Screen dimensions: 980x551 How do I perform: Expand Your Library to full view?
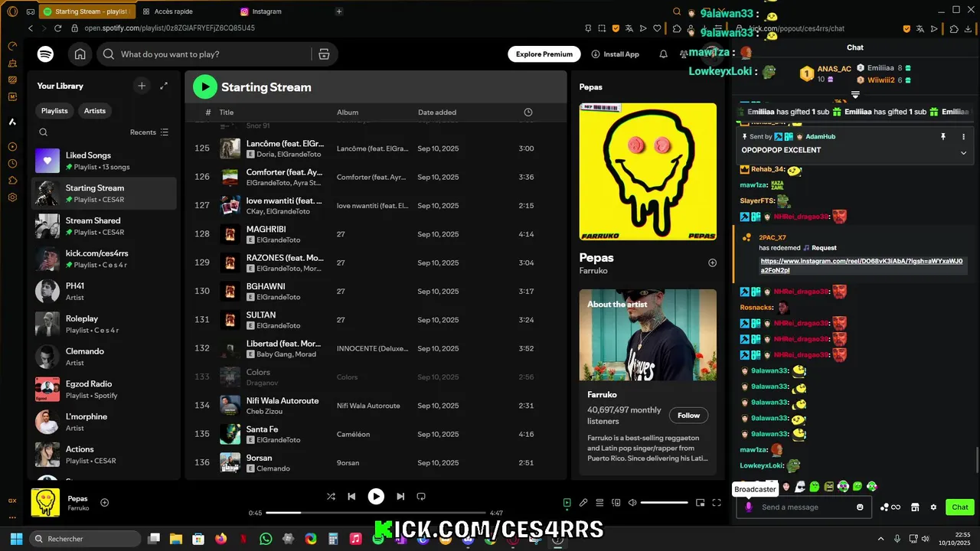pyautogui.click(x=164, y=86)
